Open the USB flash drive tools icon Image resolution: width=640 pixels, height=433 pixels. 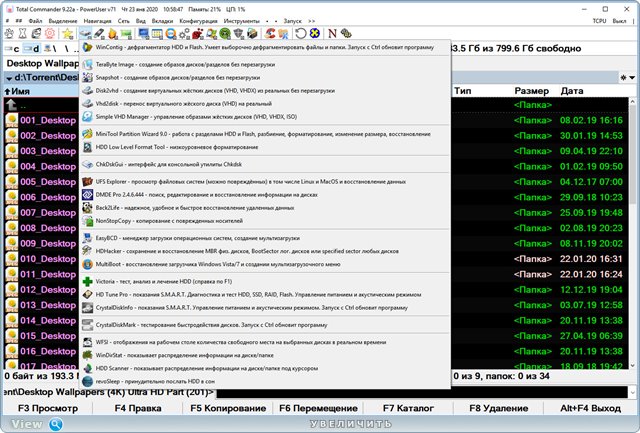tap(99, 33)
